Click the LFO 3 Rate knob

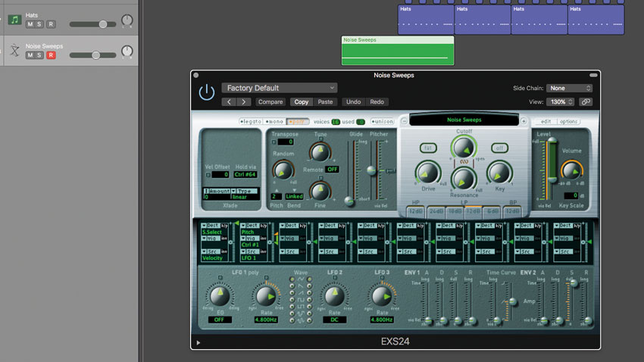pyautogui.click(x=382, y=296)
